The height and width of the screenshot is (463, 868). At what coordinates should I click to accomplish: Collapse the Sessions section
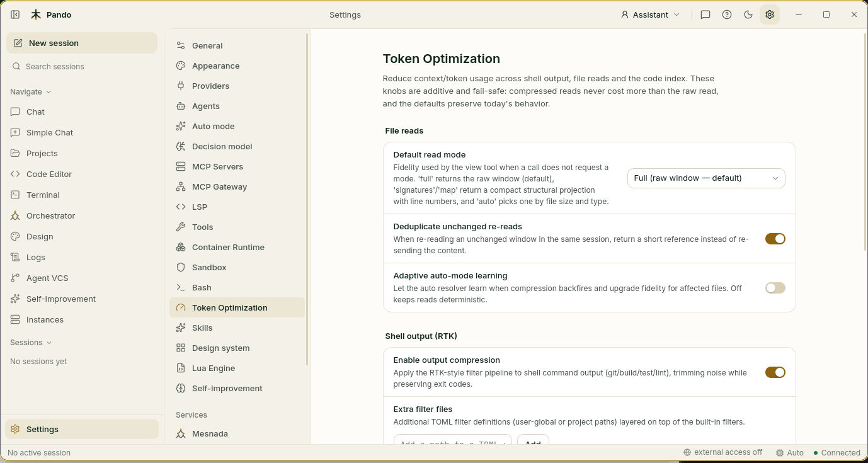coord(30,343)
